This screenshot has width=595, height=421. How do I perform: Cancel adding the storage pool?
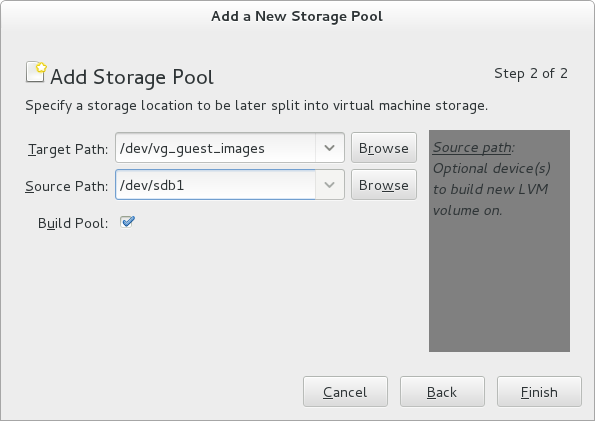point(345,392)
